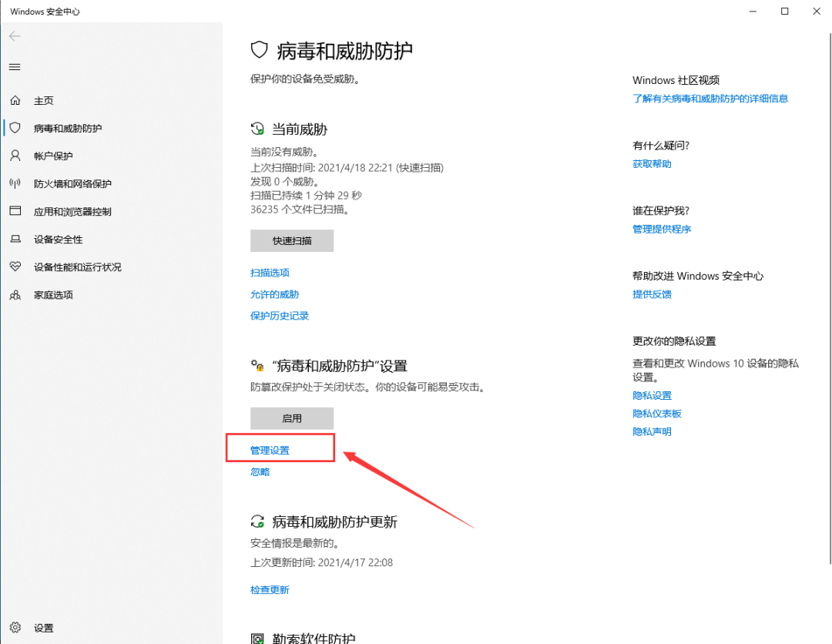This screenshot has width=832, height=644.
Task: Open 防火墙和网络保护 signal icon
Action: [x=15, y=183]
